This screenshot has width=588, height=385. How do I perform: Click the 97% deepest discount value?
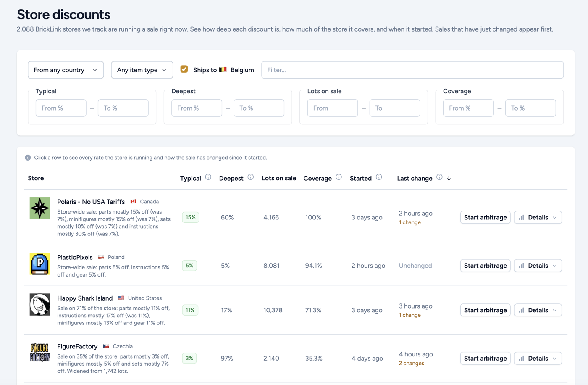[227, 359]
